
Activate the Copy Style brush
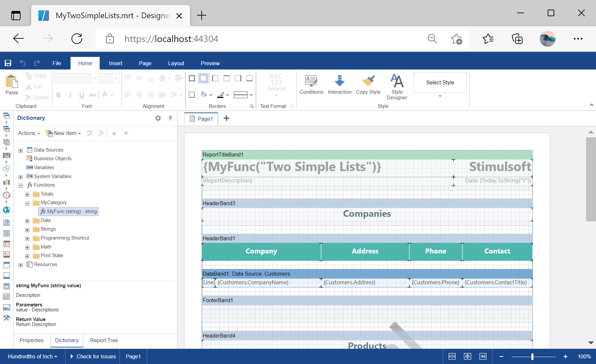click(x=368, y=85)
